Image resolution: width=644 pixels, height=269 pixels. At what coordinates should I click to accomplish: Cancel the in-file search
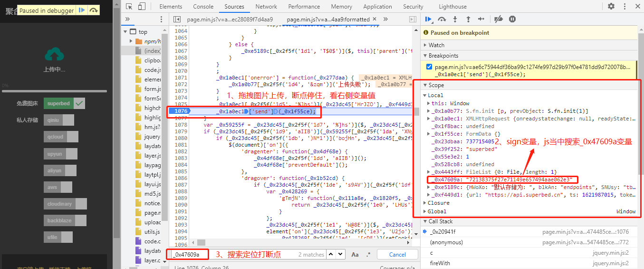397,254
